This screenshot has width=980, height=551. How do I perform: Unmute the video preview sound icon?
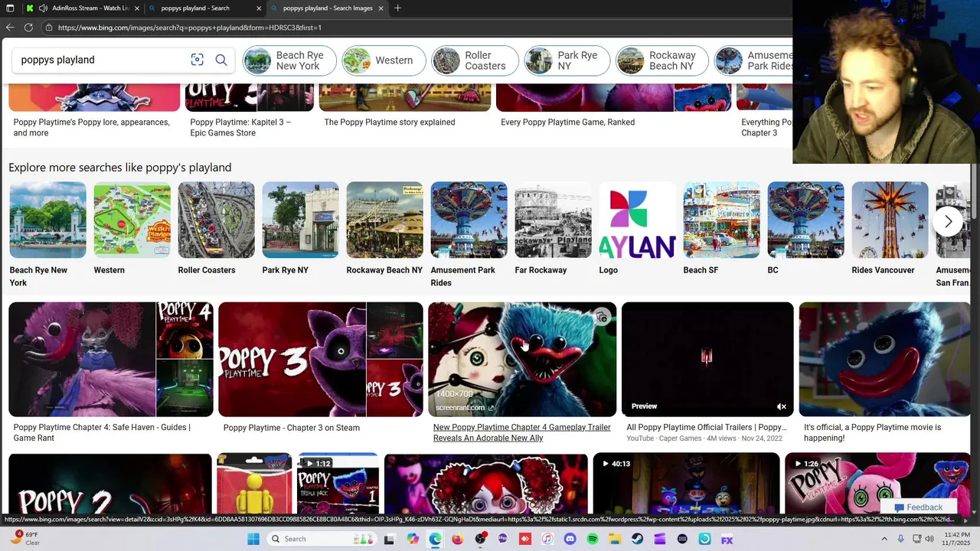pyautogui.click(x=781, y=406)
